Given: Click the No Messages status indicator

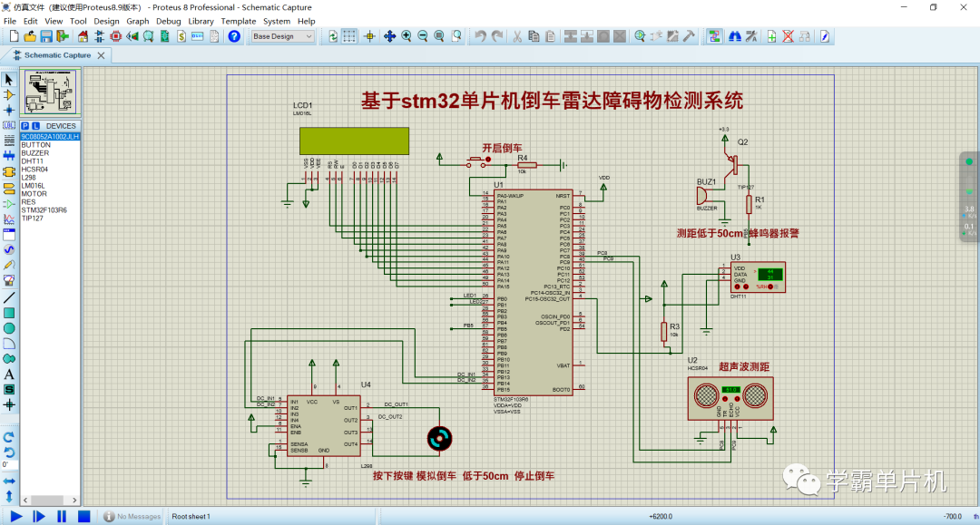Looking at the screenshot, I should 132,516.
